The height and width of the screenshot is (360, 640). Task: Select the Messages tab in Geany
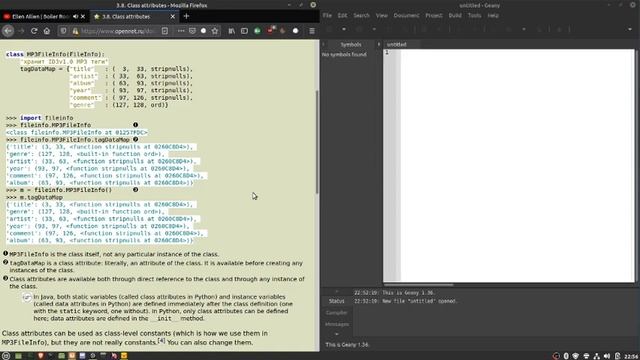337,324
